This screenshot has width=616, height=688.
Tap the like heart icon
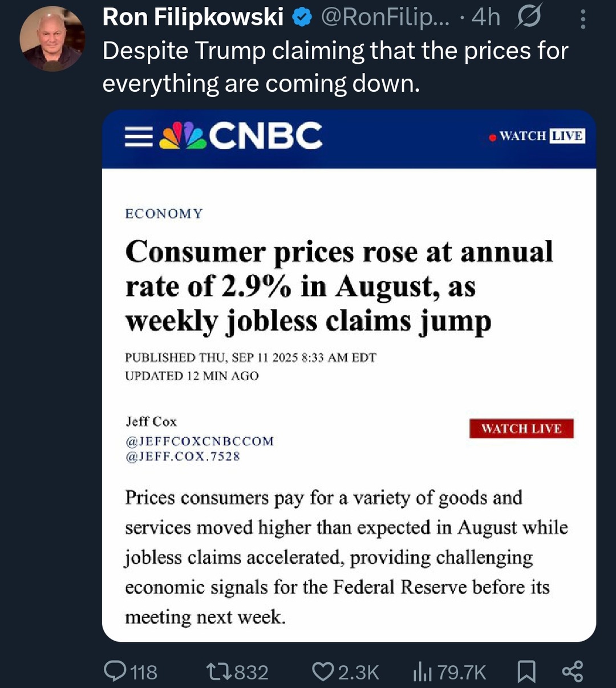point(324,672)
